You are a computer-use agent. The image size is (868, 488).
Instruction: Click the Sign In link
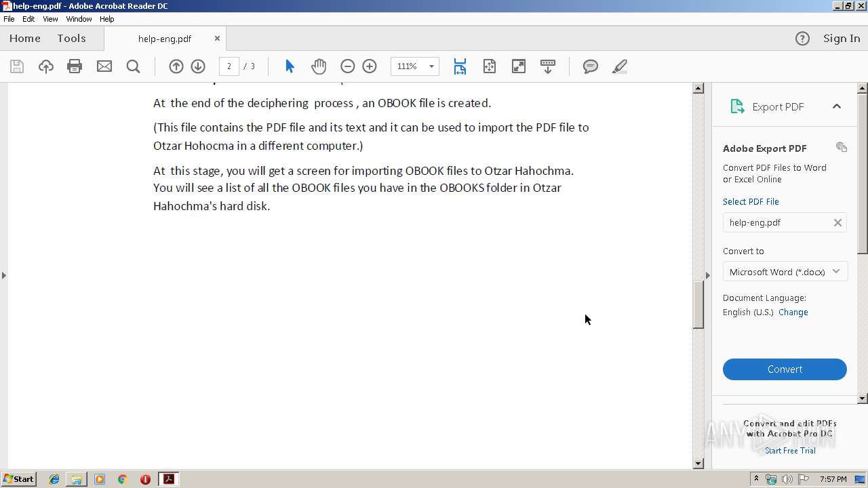click(842, 39)
